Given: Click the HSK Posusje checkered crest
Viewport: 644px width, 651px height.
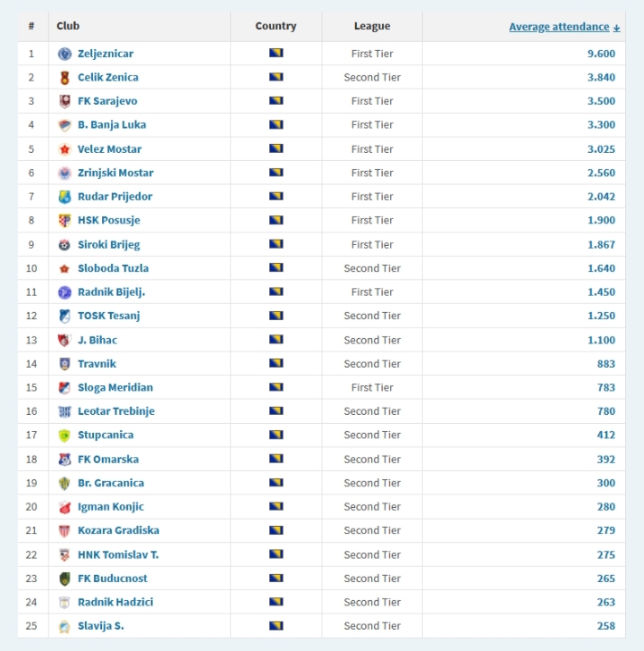Looking at the screenshot, I should click(x=64, y=221).
